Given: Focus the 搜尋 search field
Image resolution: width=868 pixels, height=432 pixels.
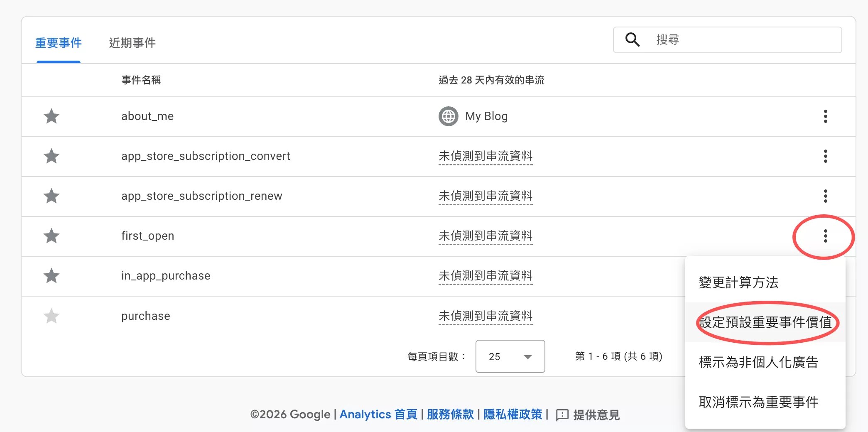Looking at the screenshot, I should tap(728, 40).
